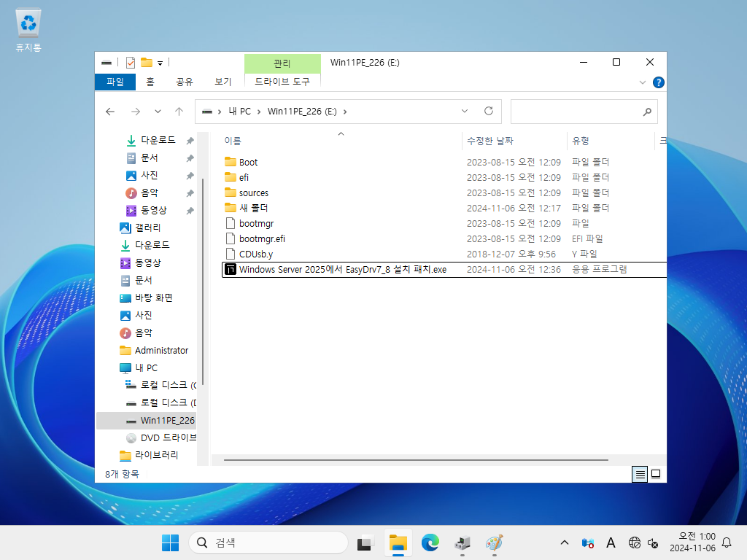This screenshot has width=747, height=560.
Task: Expand the chevron after Win11PE_226 breadcrumb
Action: tap(345, 112)
